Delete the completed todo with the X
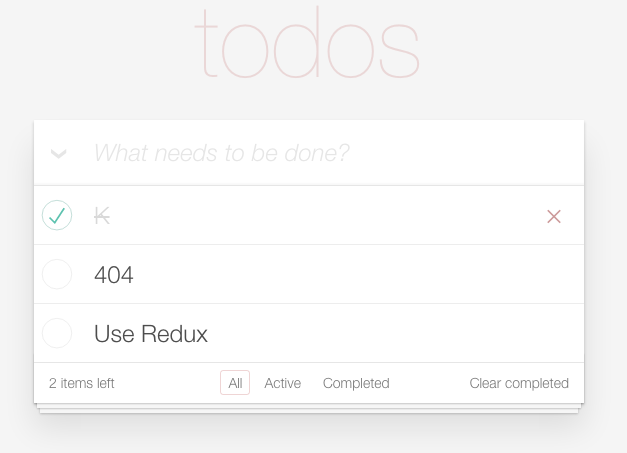The width and height of the screenshot is (627, 453). 554,216
